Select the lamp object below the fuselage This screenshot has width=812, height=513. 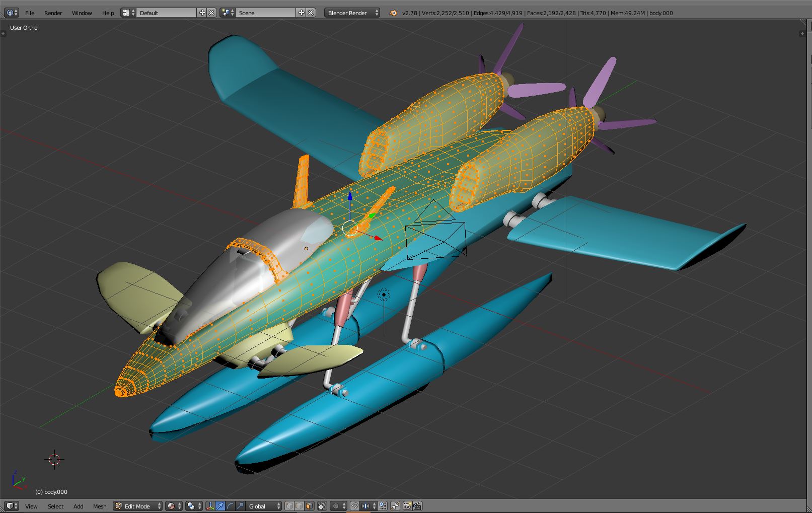384,295
